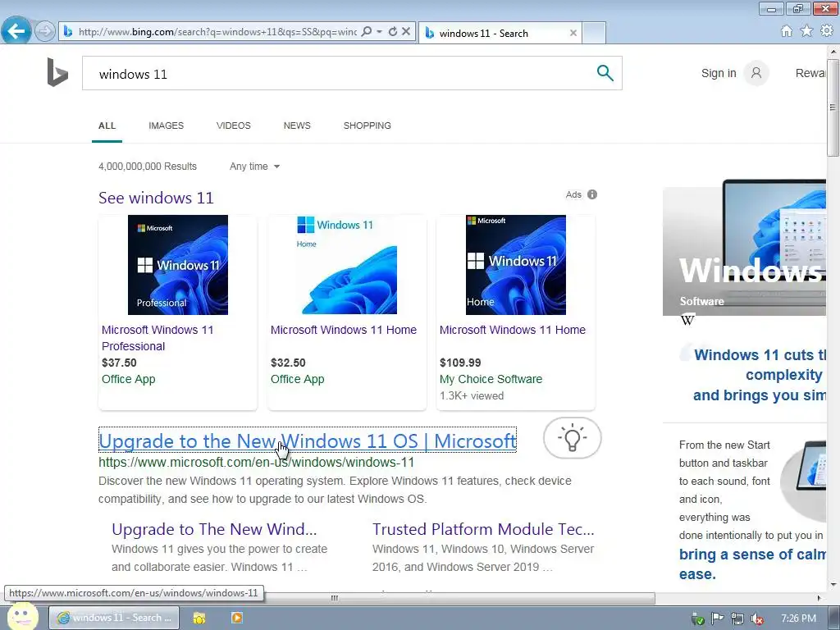
Task: Open 'bring a sense of calm' sidebar link
Action: pyautogui.click(x=752, y=564)
